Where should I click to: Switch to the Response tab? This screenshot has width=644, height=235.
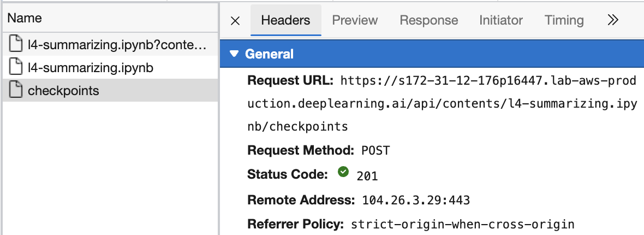(428, 21)
